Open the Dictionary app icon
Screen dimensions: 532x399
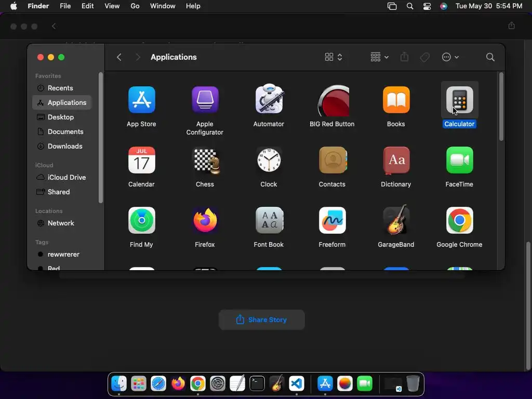[x=396, y=160]
